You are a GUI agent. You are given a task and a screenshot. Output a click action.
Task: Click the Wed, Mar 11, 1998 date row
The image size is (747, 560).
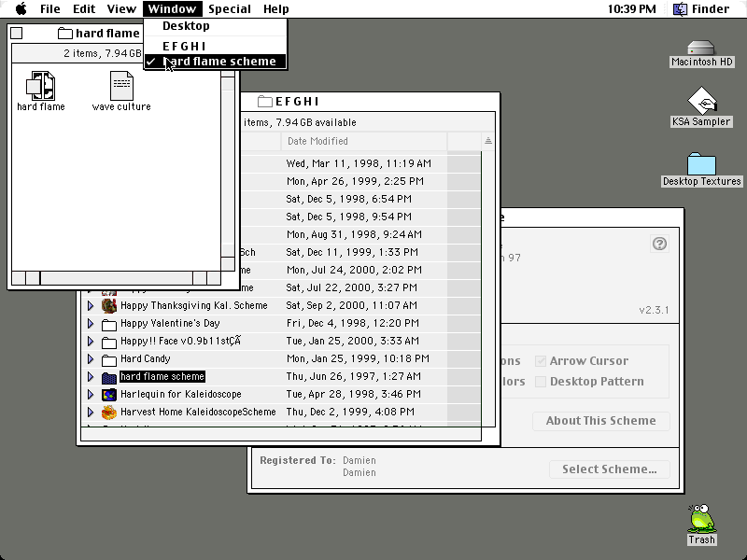[x=359, y=164]
